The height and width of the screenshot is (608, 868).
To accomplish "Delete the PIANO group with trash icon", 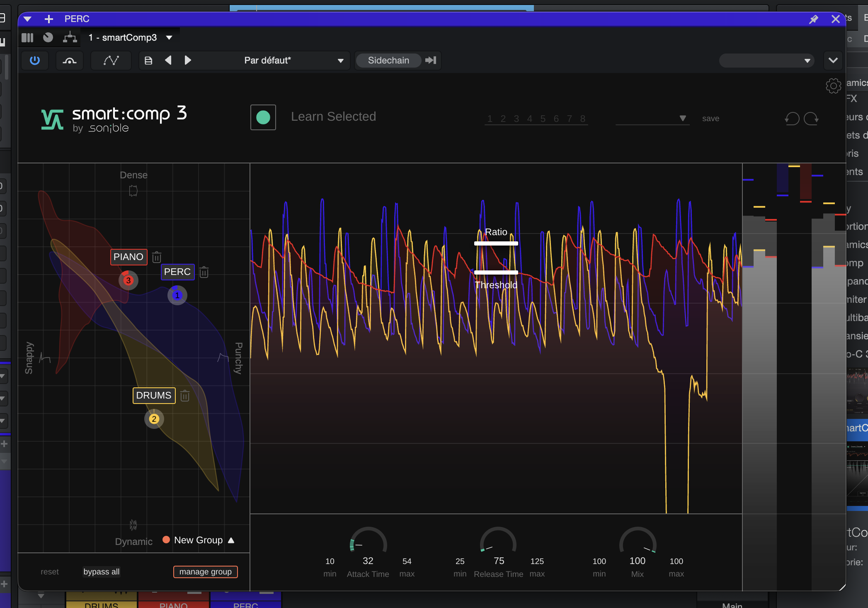I will click(156, 257).
